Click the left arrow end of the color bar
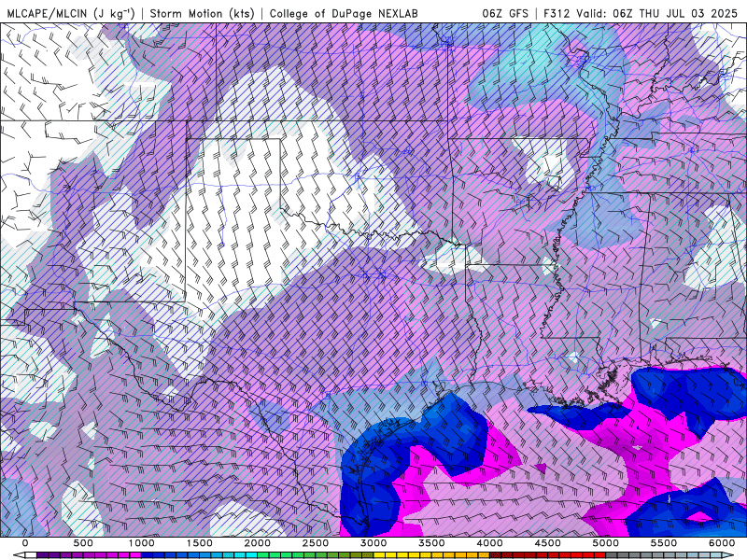The height and width of the screenshot is (560, 747). pyautogui.click(x=19, y=555)
